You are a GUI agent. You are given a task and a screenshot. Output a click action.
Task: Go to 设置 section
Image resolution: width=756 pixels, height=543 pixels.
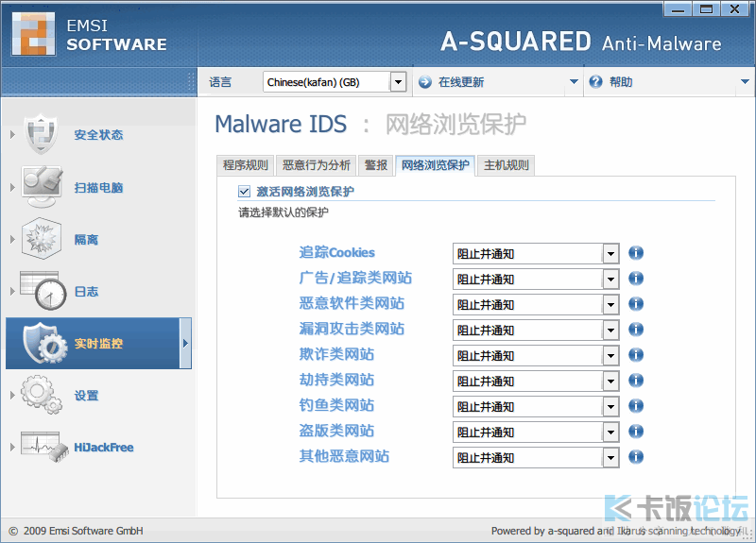pos(86,396)
